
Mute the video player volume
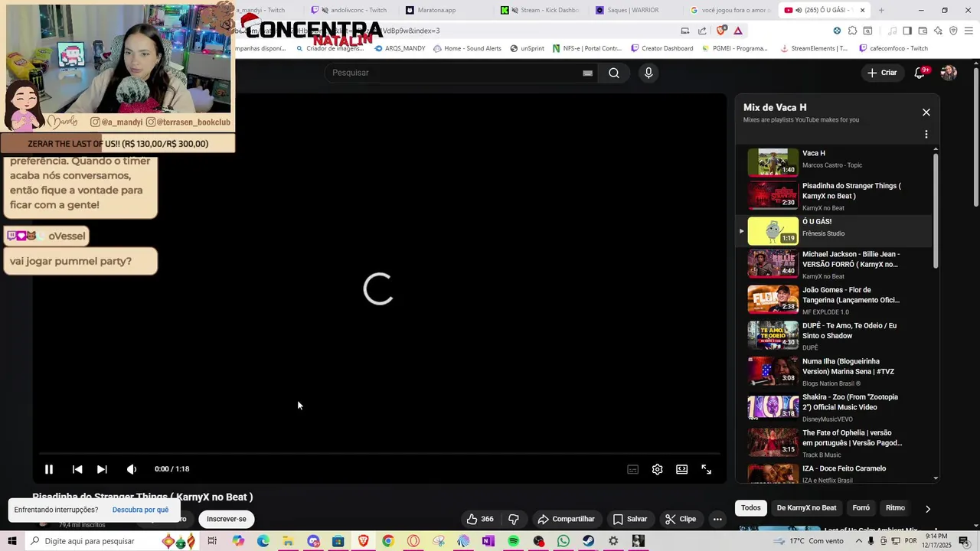pyautogui.click(x=132, y=469)
